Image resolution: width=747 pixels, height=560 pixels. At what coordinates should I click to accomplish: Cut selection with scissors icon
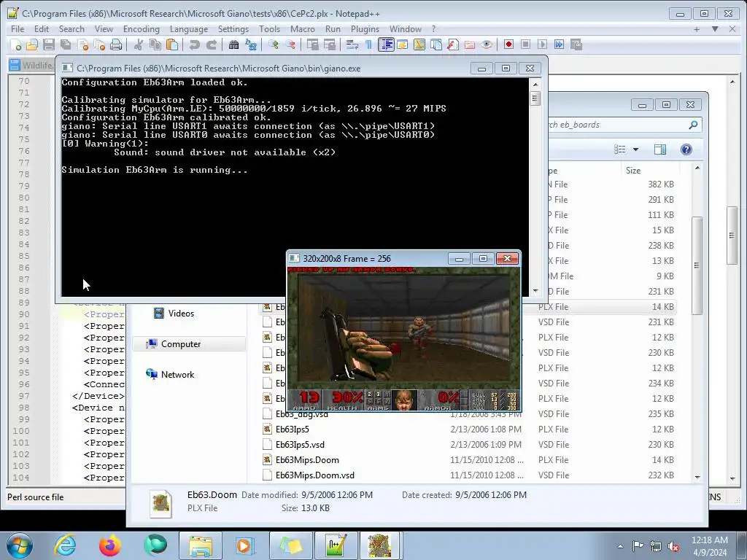pos(139,44)
